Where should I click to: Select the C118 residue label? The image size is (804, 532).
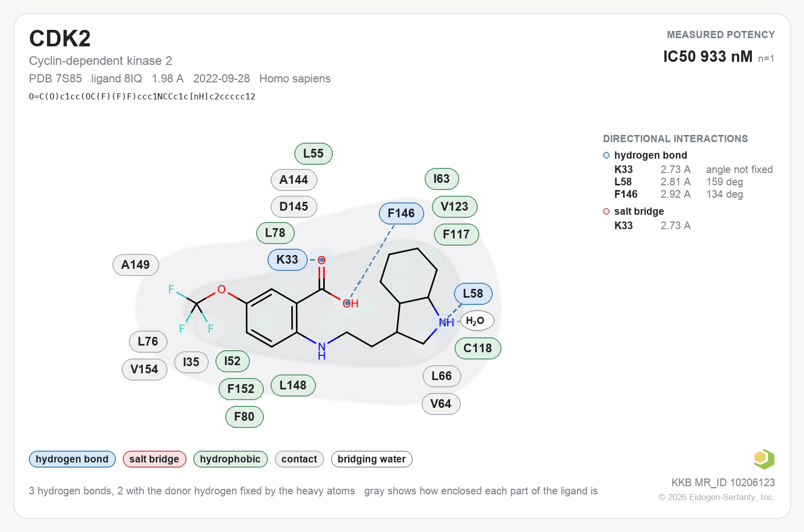point(478,348)
